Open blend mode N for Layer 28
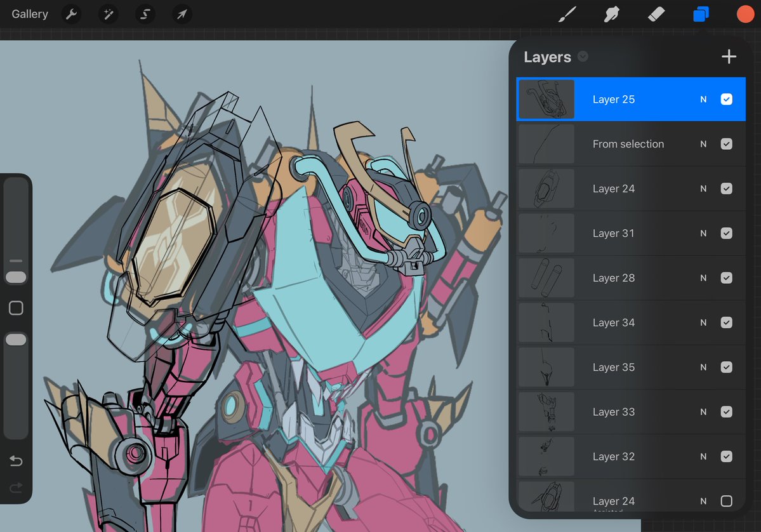 (703, 277)
